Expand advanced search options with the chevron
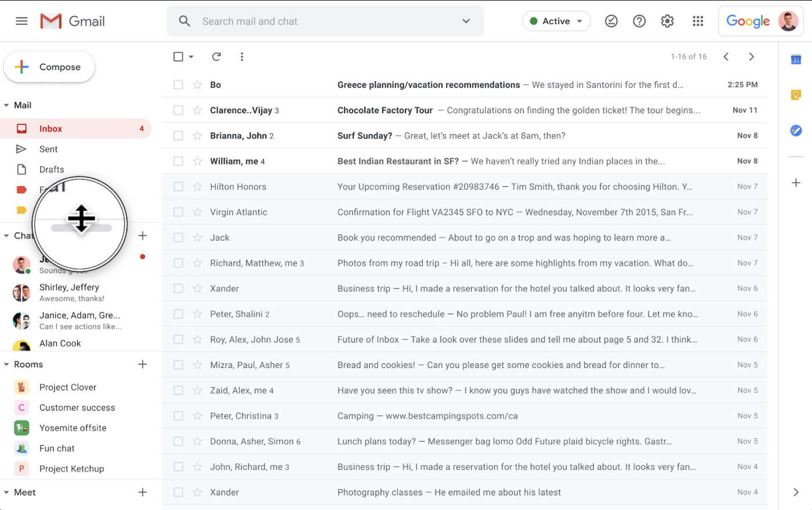 point(466,21)
